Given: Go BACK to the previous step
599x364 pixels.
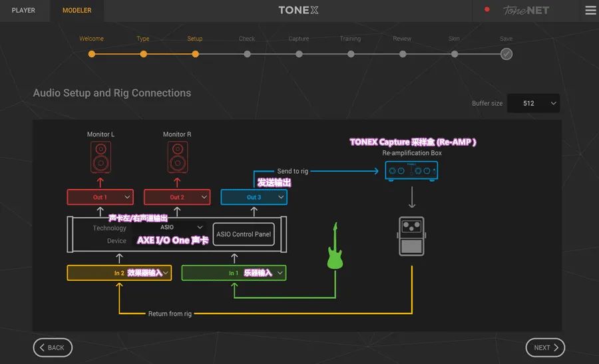Looking at the screenshot, I should click(53, 347).
